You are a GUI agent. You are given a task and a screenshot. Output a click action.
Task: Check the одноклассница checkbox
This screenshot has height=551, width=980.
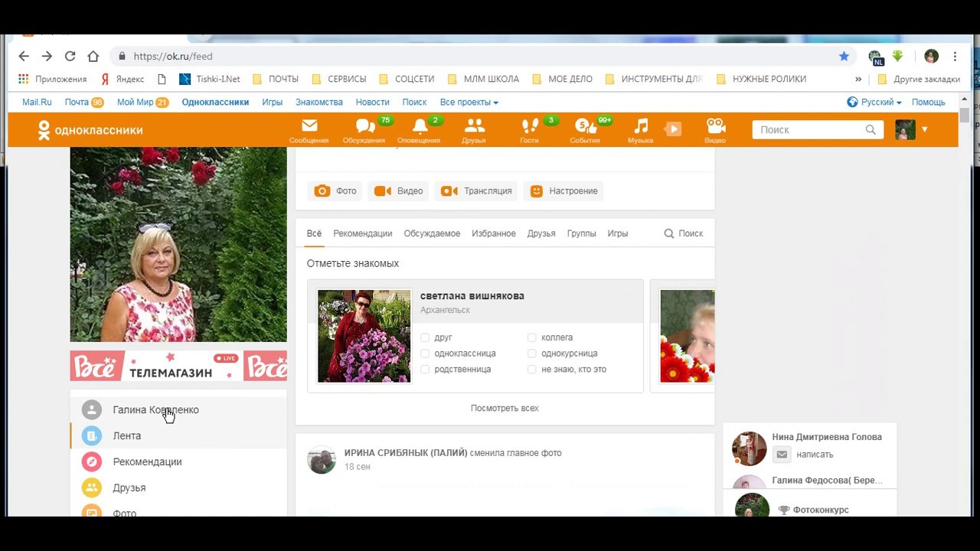(425, 354)
